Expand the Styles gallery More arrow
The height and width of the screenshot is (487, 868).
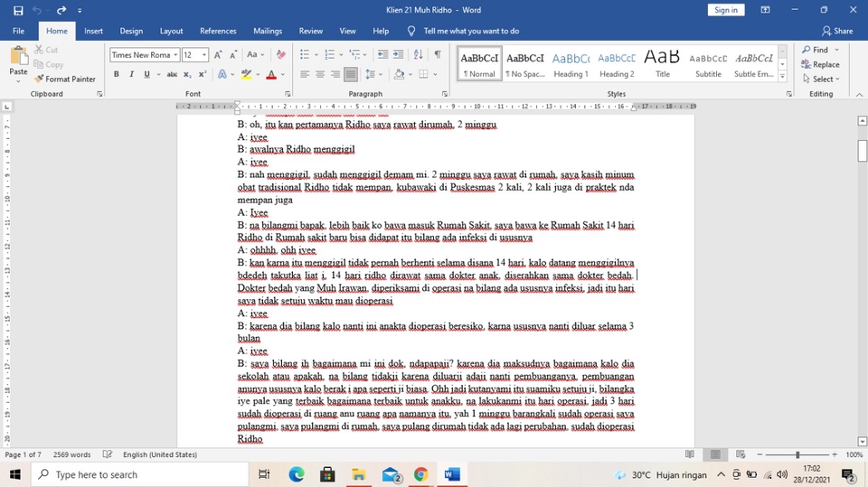782,78
